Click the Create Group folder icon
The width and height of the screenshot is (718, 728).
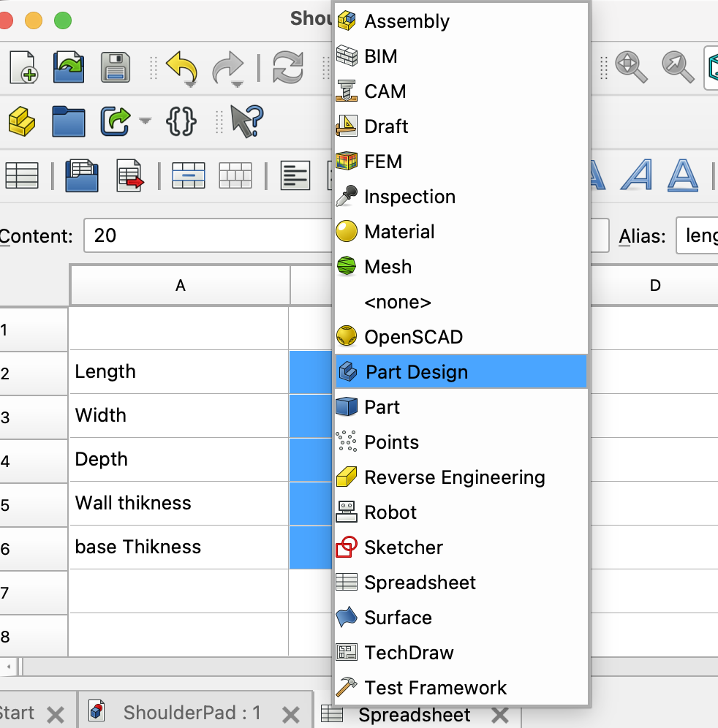click(69, 121)
